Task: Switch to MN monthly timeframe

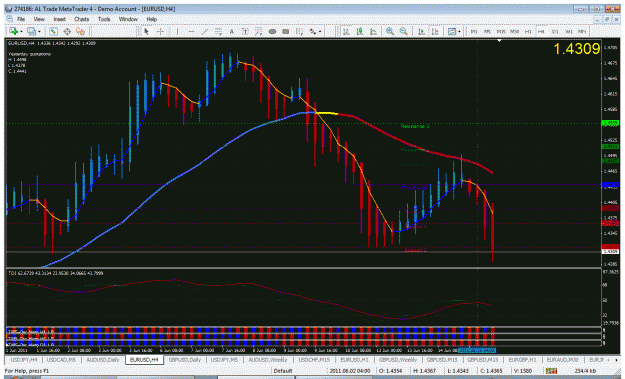Action: coord(582,31)
